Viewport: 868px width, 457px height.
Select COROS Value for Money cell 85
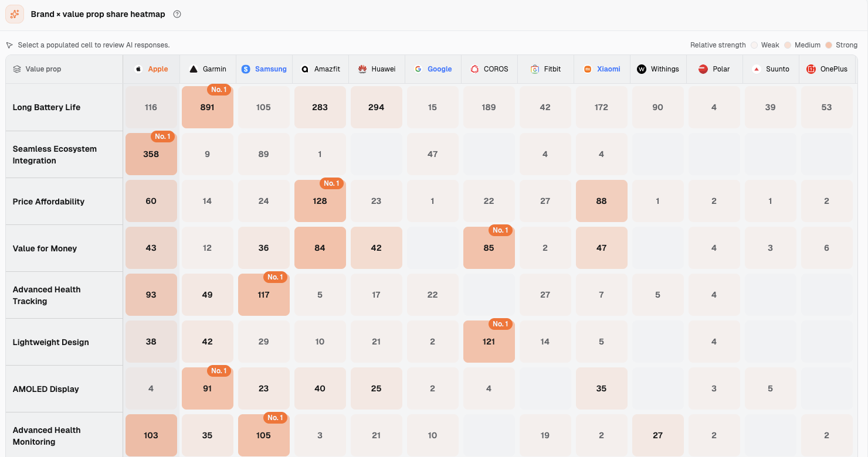click(x=489, y=248)
